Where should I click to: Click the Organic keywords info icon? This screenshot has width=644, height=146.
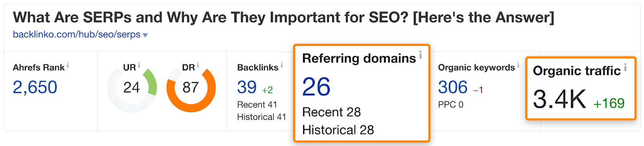click(518, 65)
